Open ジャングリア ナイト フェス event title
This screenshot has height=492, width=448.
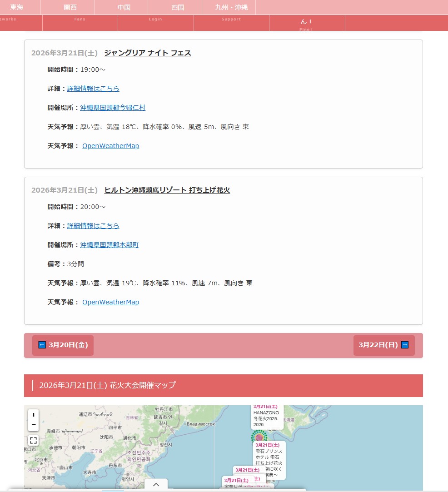[148, 53]
